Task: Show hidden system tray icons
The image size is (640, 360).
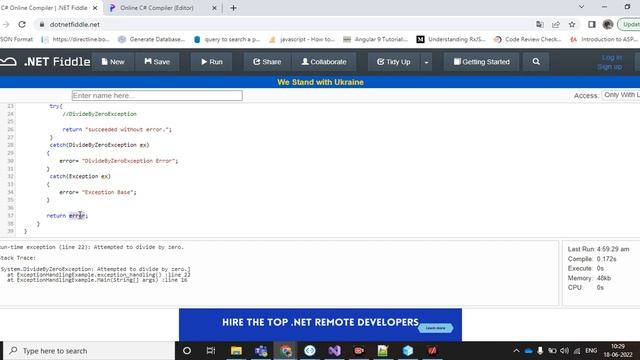Action: coord(516,351)
